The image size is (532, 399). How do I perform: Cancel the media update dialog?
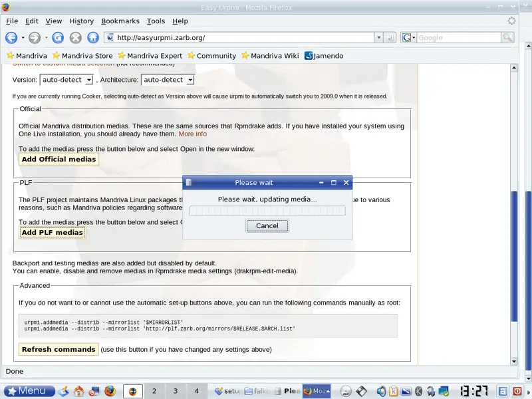[267, 225]
